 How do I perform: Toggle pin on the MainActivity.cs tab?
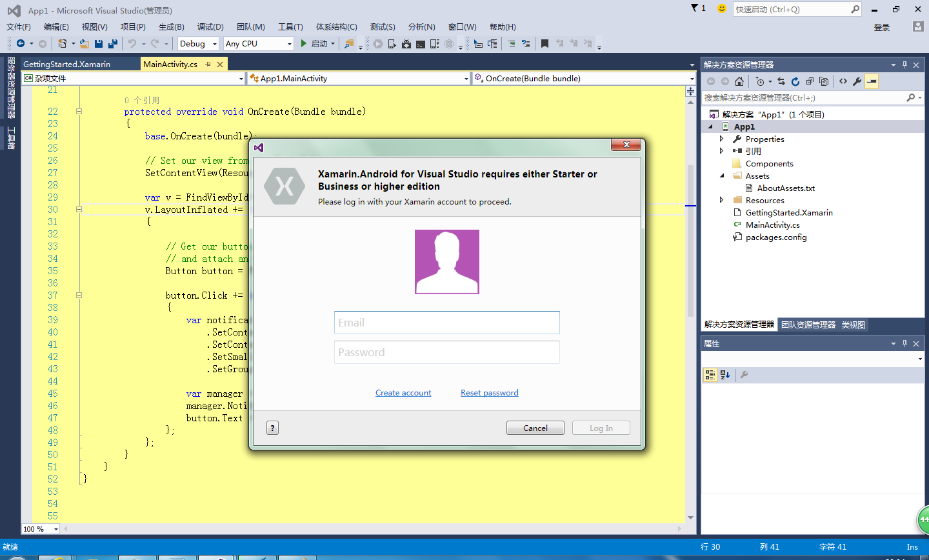208,65
